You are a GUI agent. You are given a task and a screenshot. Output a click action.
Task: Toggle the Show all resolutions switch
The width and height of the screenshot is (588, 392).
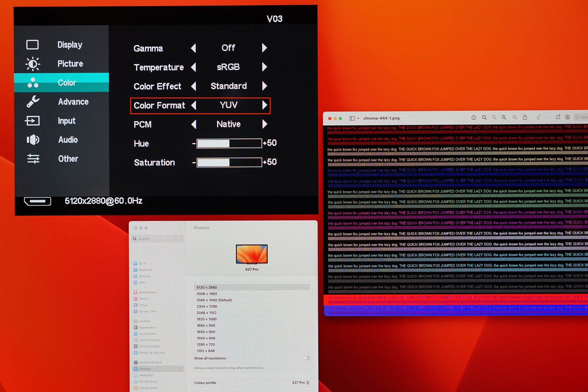(x=307, y=358)
